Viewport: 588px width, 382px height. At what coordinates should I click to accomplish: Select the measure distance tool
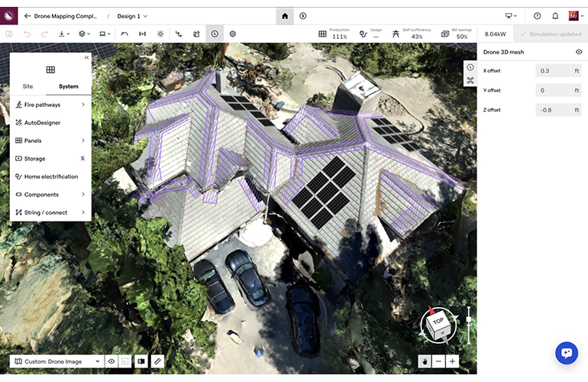(x=143, y=34)
